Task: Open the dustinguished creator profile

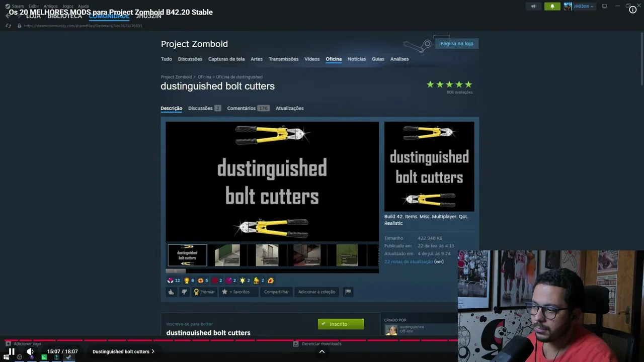Action: [x=412, y=327]
